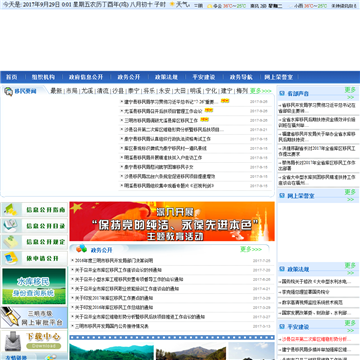
Task: Select the 最新 news tab
Action: coord(56,91)
